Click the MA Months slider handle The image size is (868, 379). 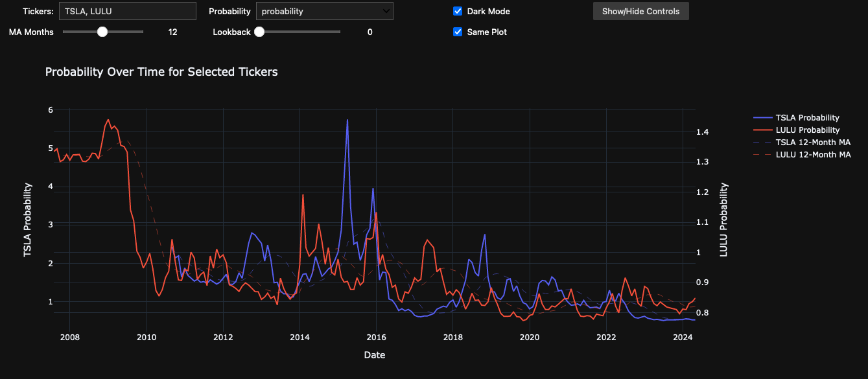[102, 32]
